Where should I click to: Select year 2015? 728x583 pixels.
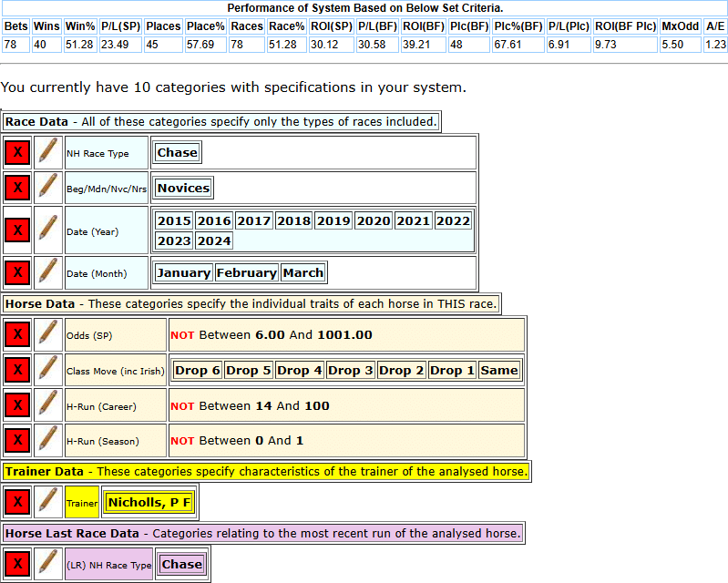coord(174,220)
